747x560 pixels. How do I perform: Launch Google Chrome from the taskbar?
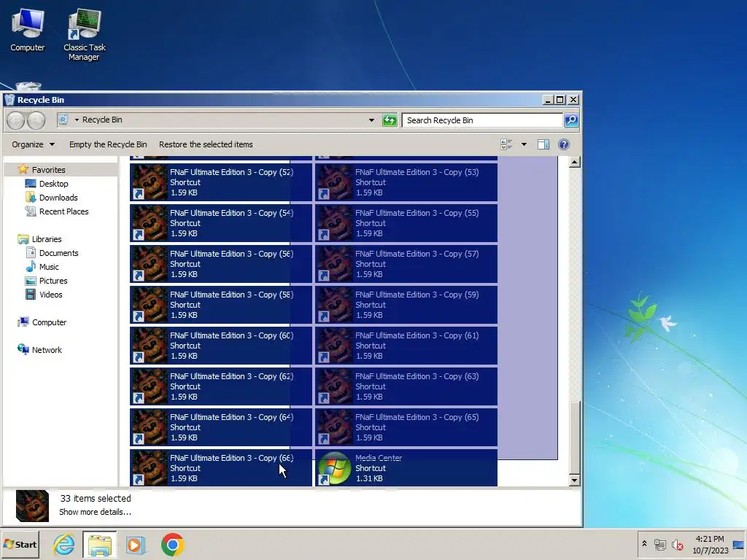(172, 545)
